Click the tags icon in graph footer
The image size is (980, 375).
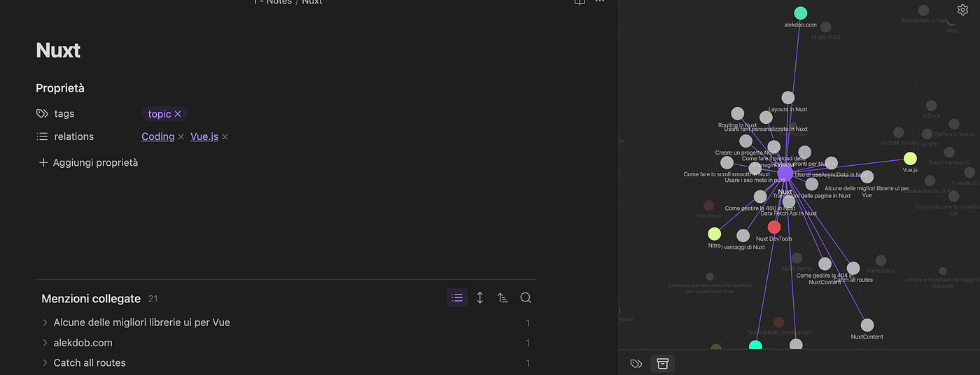click(x=636, y=364)
